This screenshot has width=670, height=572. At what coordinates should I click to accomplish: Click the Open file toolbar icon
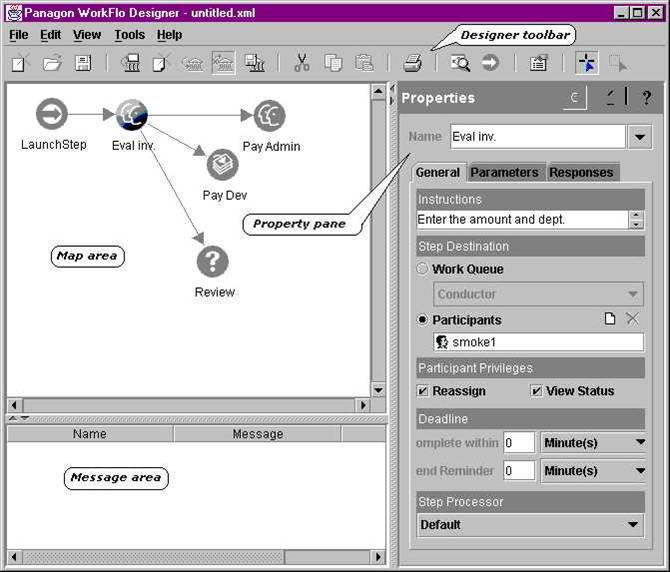point(52,63)
